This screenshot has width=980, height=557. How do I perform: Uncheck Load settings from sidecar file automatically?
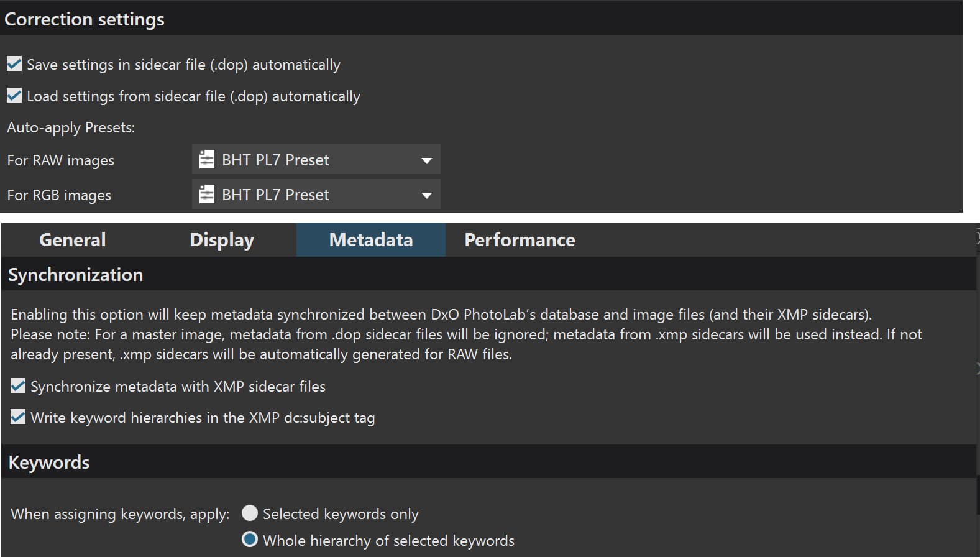coord(14,96)
